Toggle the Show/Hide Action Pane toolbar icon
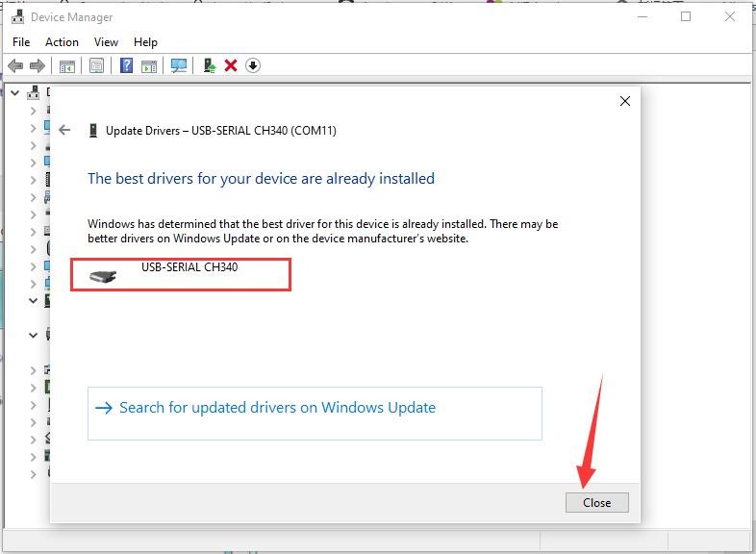Image resolution: width=756 pixels, height=554 pixels. coord(149,65)
